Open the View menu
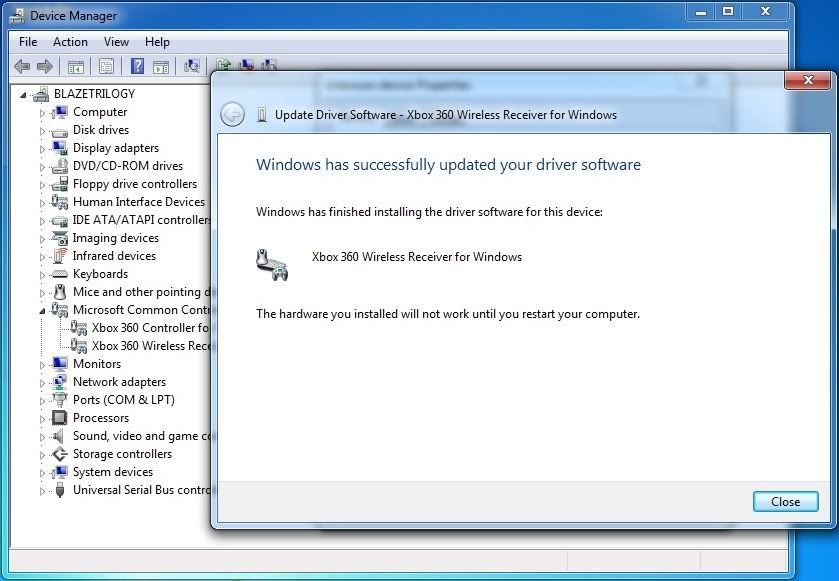The image size is (839, 581). (116, 42)
